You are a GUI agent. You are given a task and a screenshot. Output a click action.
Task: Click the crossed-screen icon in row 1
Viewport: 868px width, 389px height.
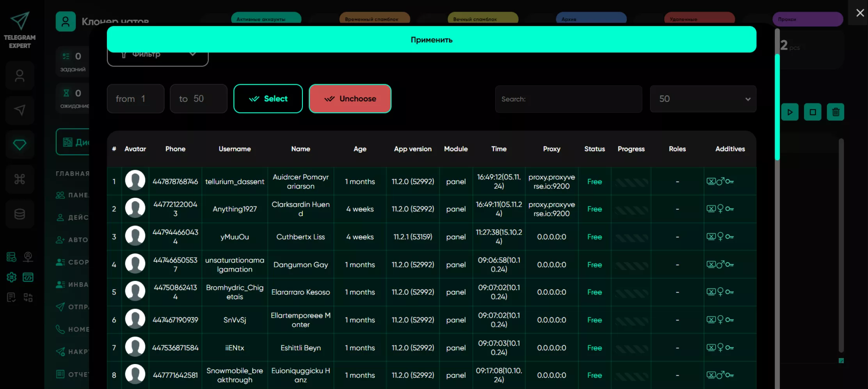click(x=711, y=181)
